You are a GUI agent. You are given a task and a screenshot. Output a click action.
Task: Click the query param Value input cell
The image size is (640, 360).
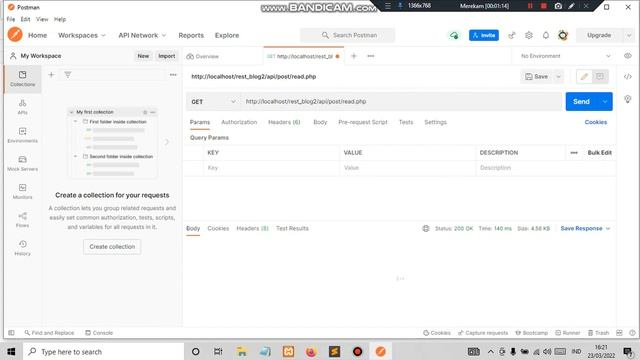click(407, 168)
